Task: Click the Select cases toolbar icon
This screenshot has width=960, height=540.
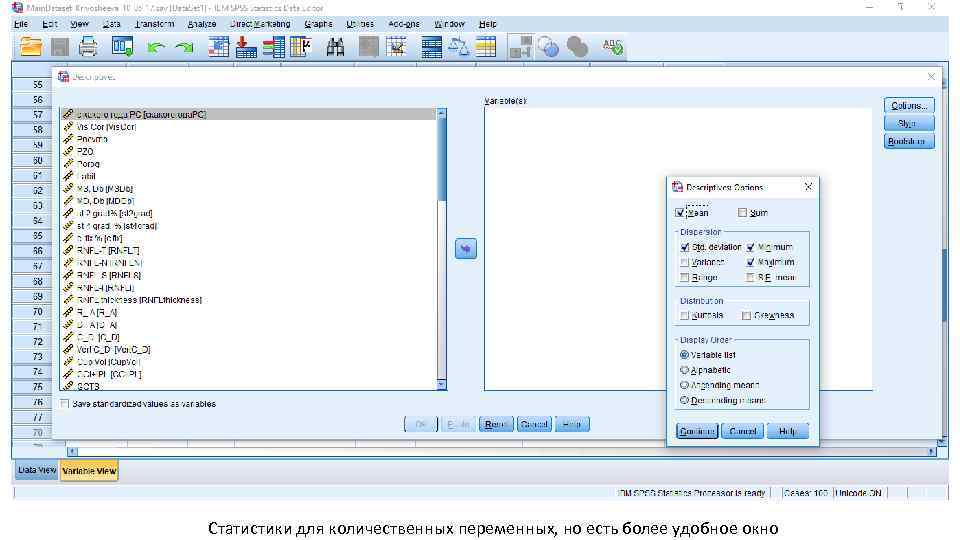Action: coord(486,47)
